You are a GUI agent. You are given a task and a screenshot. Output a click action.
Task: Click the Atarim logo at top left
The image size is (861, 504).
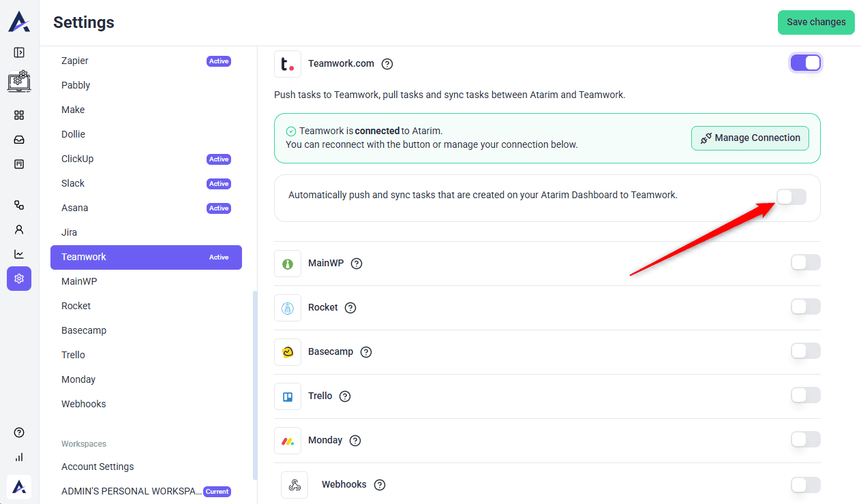pos(19,21)
